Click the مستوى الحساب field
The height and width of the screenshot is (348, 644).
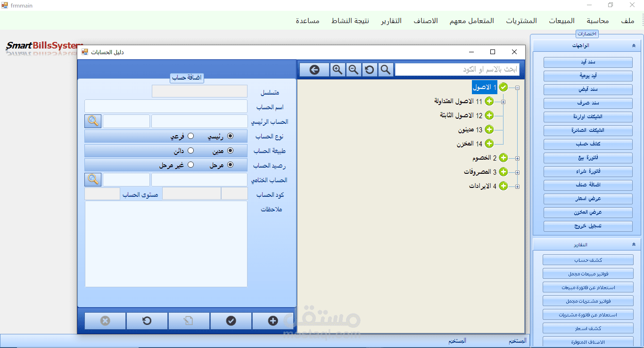tap(102, 194)
